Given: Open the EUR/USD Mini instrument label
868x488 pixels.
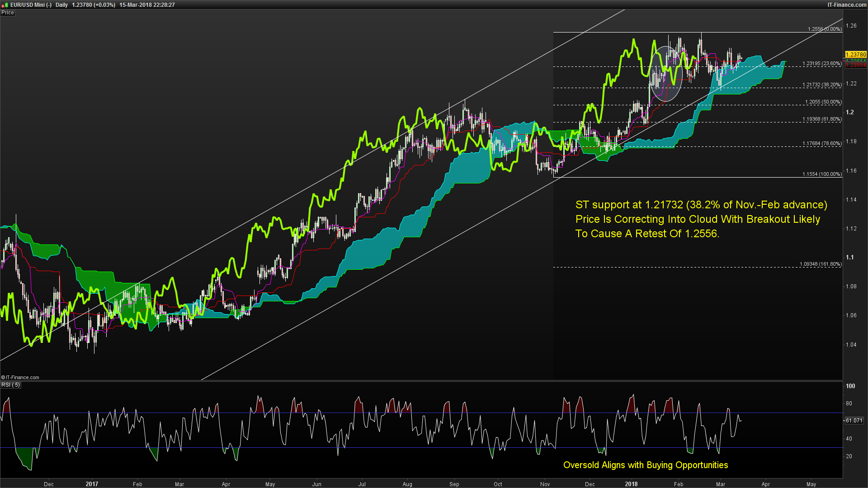Looking at the screenshot, I should coord(31,5).
